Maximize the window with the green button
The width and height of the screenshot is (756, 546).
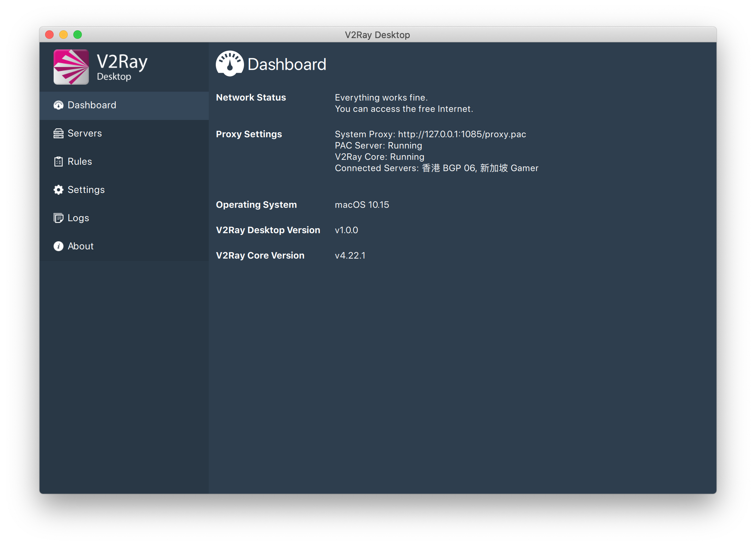[78, 35]
